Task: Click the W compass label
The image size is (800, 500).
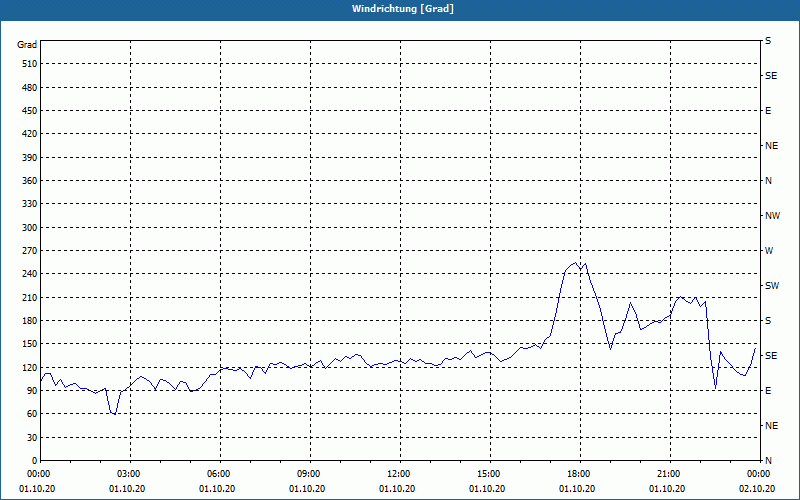Action: [769, 251]
